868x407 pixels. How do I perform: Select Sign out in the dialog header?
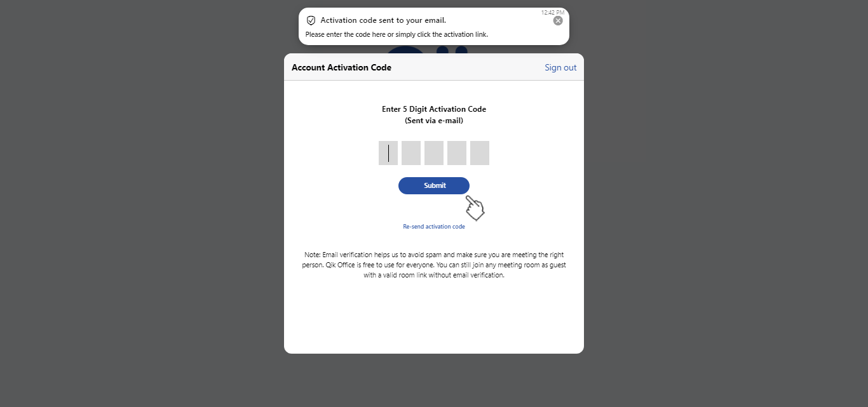point(560,67)
